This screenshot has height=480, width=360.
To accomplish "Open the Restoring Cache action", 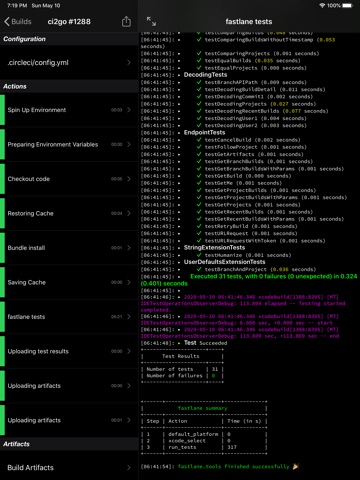I will [69, 213].
